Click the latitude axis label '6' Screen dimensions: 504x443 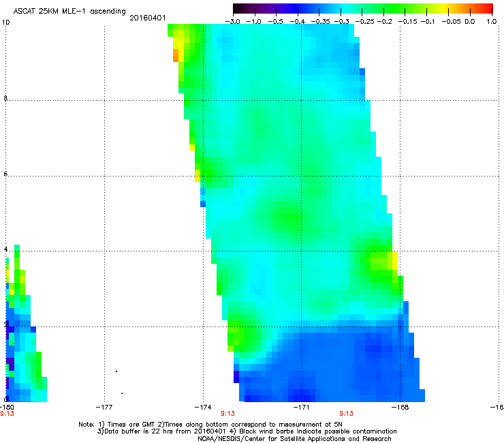5,174
